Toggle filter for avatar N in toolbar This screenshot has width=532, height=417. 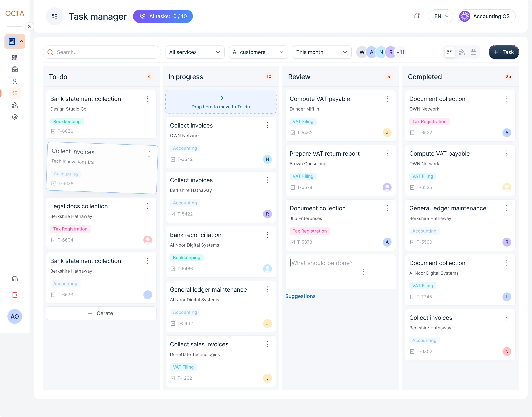coord(381,52)
